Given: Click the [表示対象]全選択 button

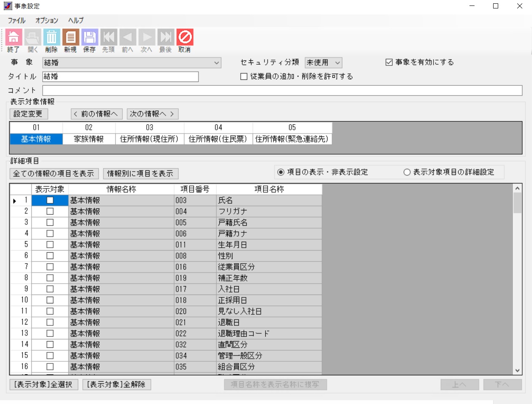Looking at the screenshot, I should [44, 385].
